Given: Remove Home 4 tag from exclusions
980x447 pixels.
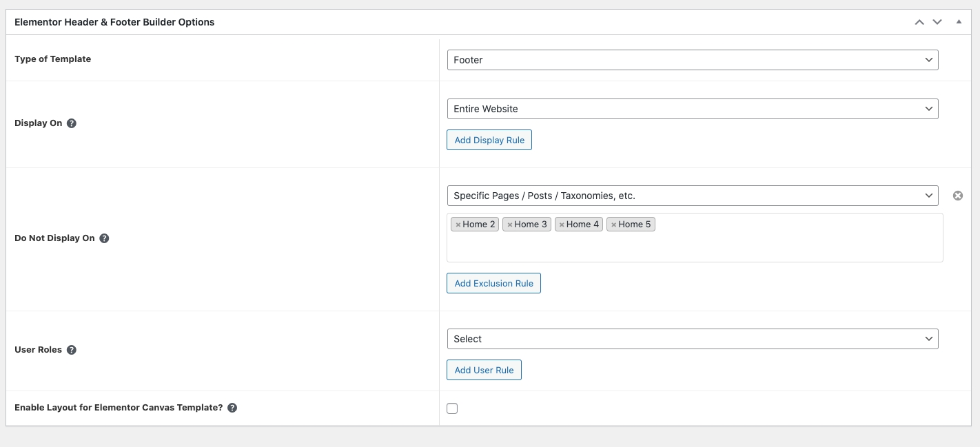Looking at the screenshot, I should 562,225.
